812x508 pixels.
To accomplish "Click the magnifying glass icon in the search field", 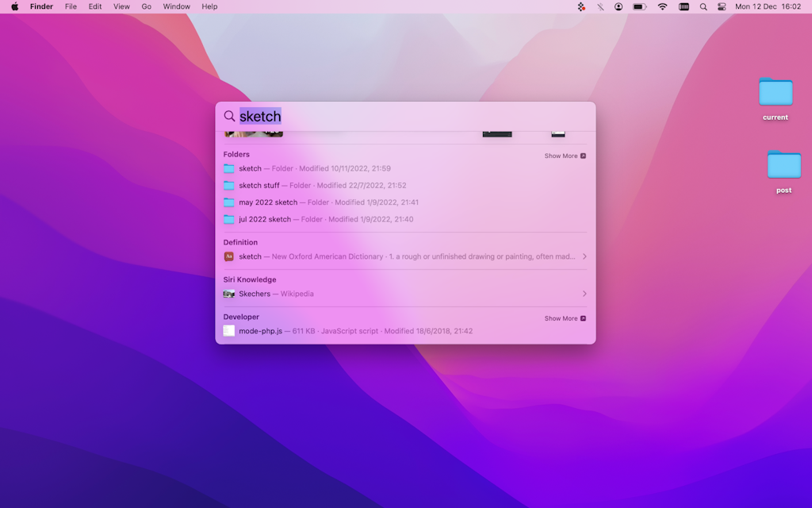I will (x=230, y=116).
